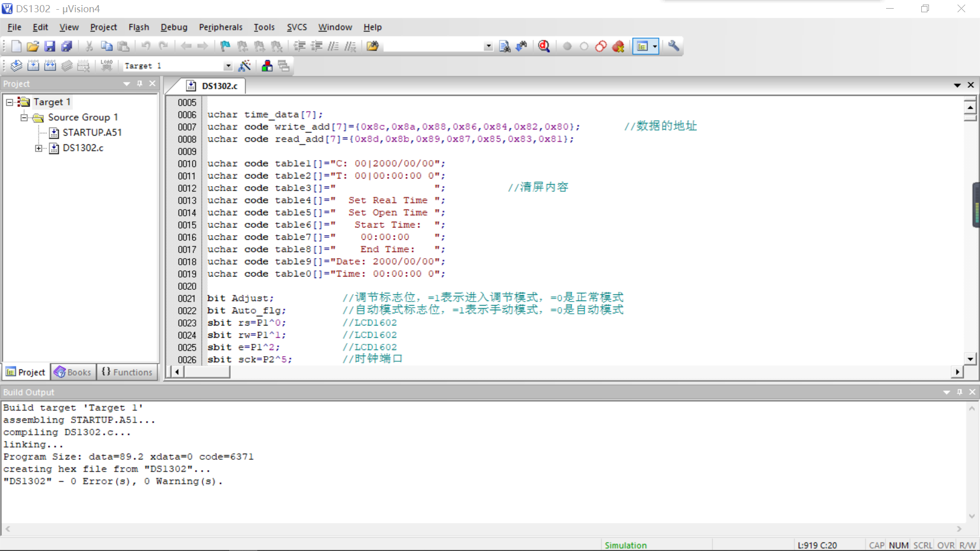The height and width of the screenshot is (551, 980).
Task: Save the current file with the floppy icon
Action: [x=50, y=46]
